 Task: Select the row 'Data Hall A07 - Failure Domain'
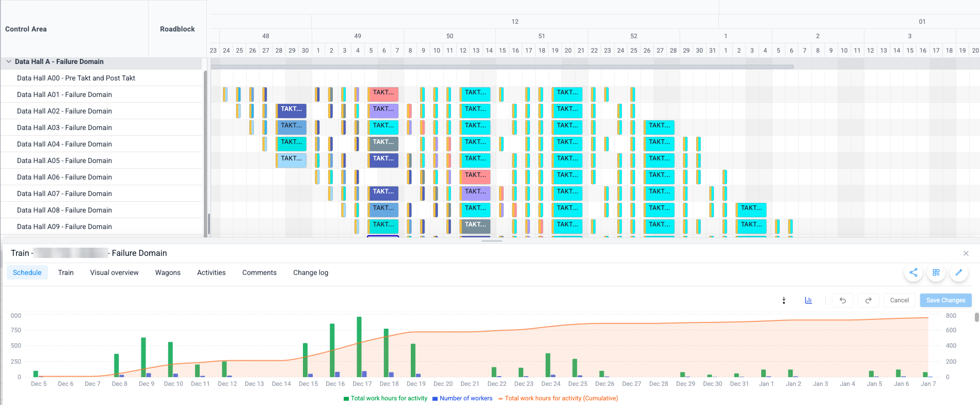(x=101, y=193)
